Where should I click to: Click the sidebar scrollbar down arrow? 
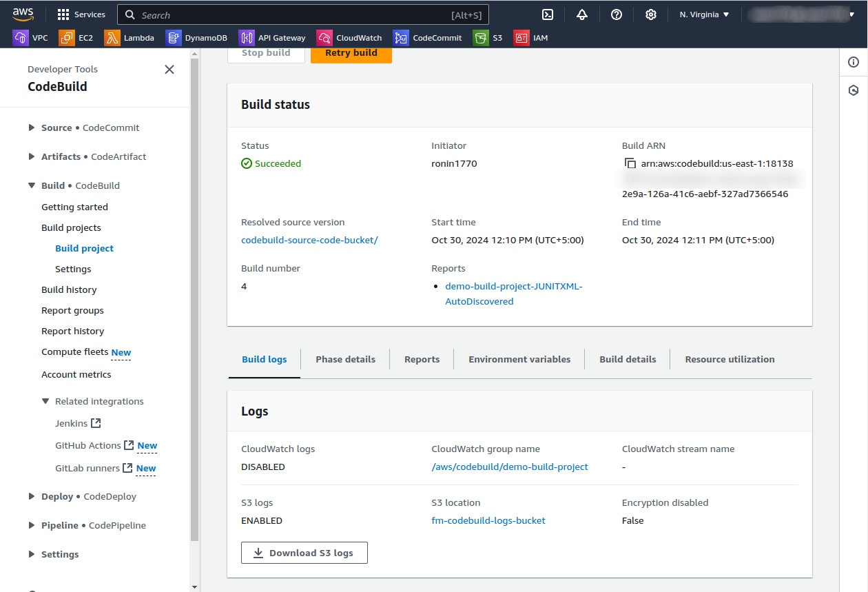[x=194, y=586]
